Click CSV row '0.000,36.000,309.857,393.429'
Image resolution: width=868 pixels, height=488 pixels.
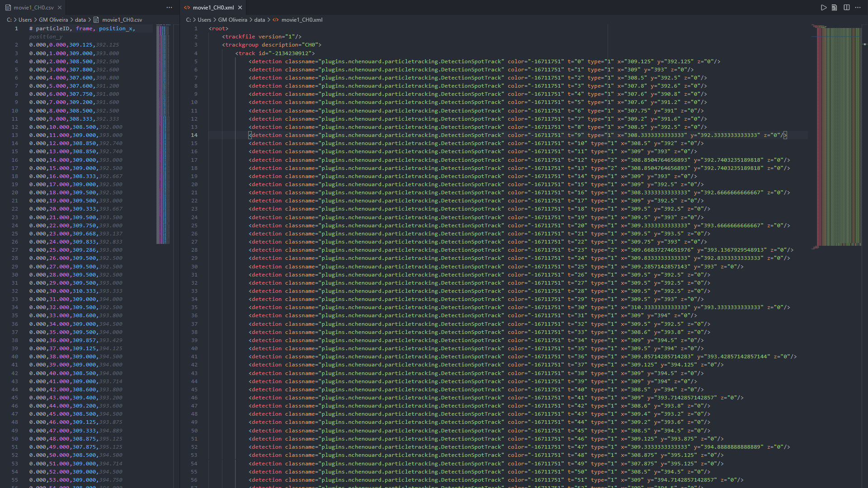pos(76,340)
